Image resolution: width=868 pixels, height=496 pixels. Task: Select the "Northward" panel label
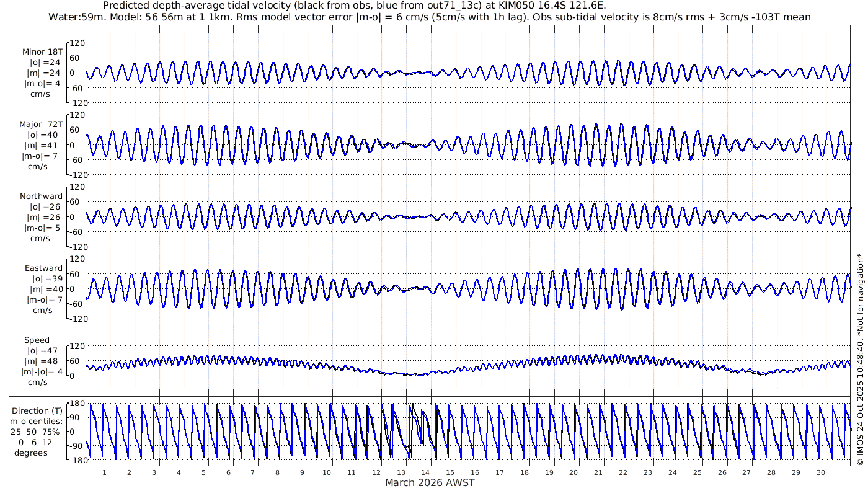[x=42, y=197]
